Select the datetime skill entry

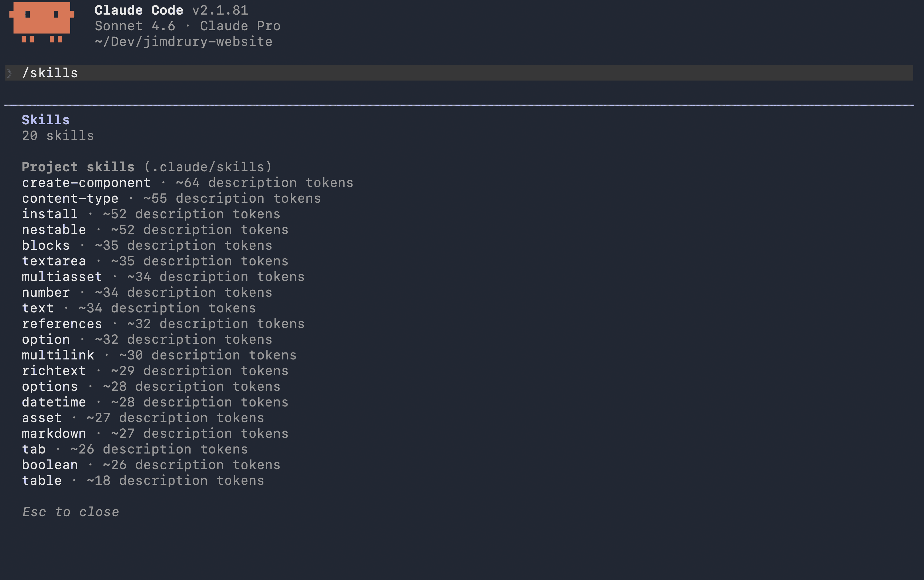(x=54, y=402)
